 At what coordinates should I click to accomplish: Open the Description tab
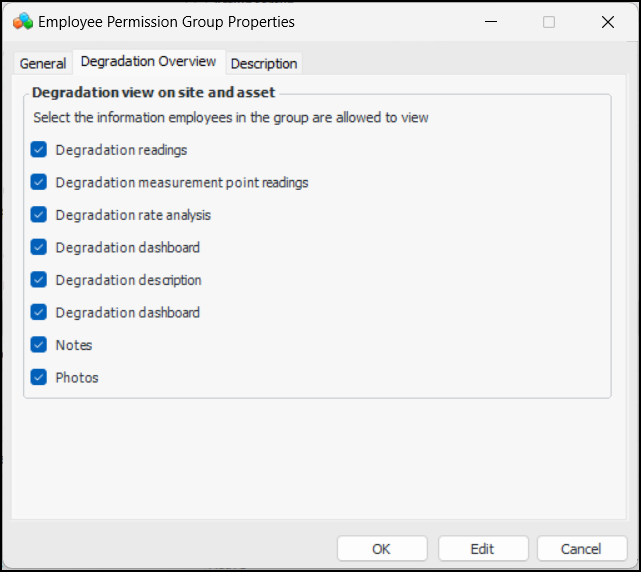pyautogui.click(x=264, y=63)
